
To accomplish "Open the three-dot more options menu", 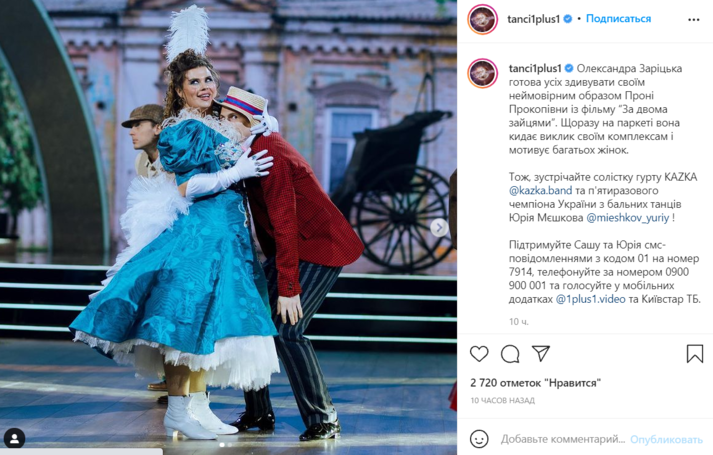I will [x=693, y=20].
